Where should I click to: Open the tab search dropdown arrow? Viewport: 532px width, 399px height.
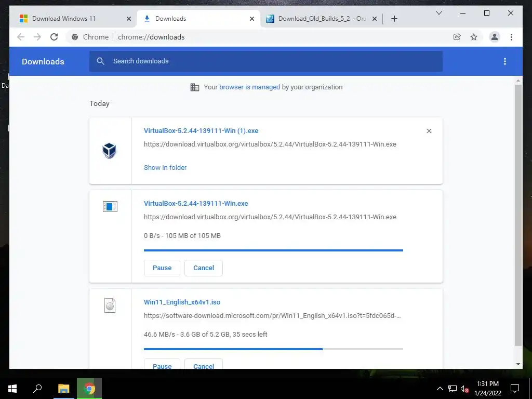[x=438, y=13]
